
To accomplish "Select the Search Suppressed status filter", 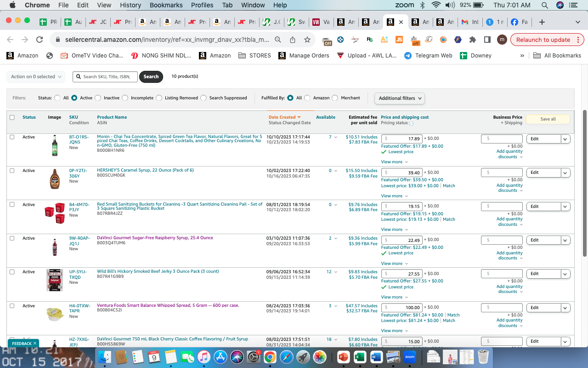I will (x=204, y=98).
